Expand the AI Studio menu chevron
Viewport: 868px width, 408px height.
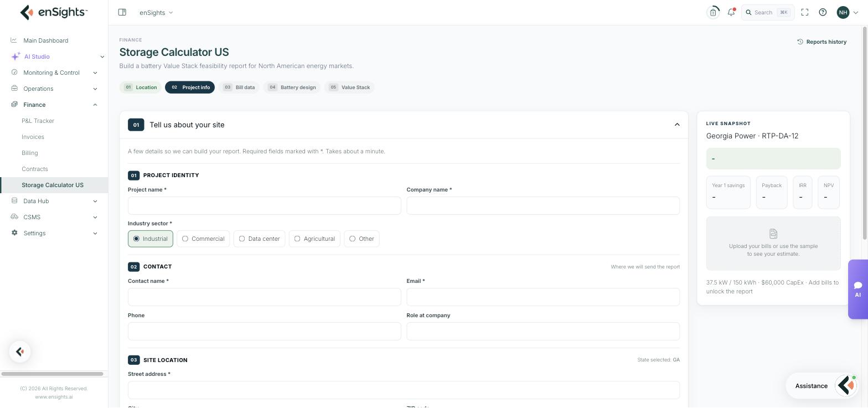[x=102, y=56]
